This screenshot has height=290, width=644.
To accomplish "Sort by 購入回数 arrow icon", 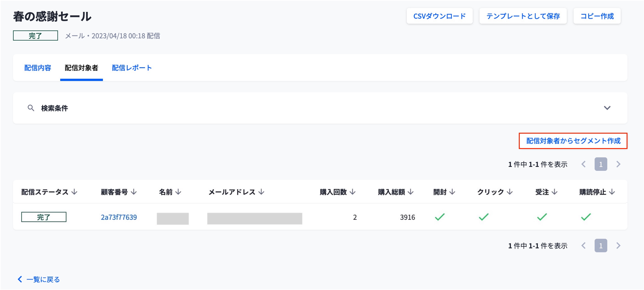I will (x=353, y=192).
